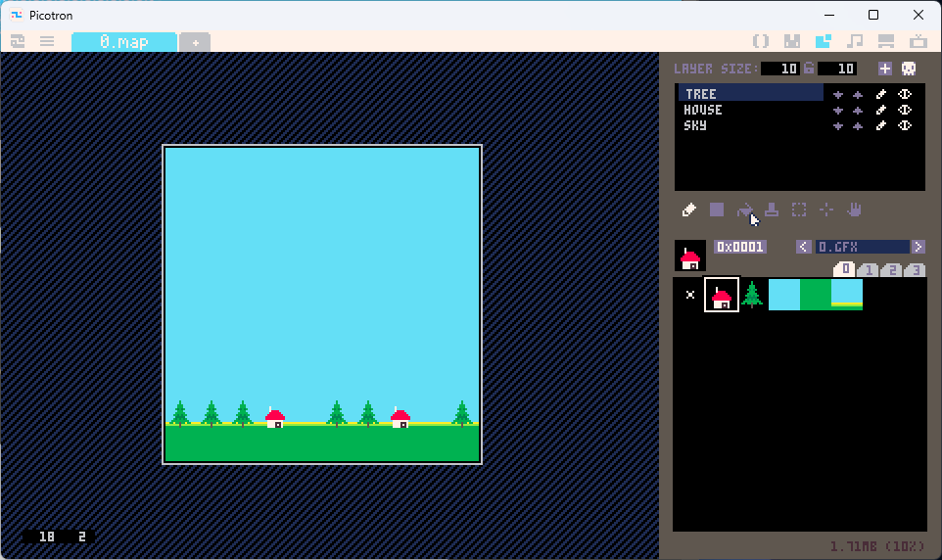Select the HOUSE layer row
This screenshot has height=560, width=942.
(x=751, y=110)
